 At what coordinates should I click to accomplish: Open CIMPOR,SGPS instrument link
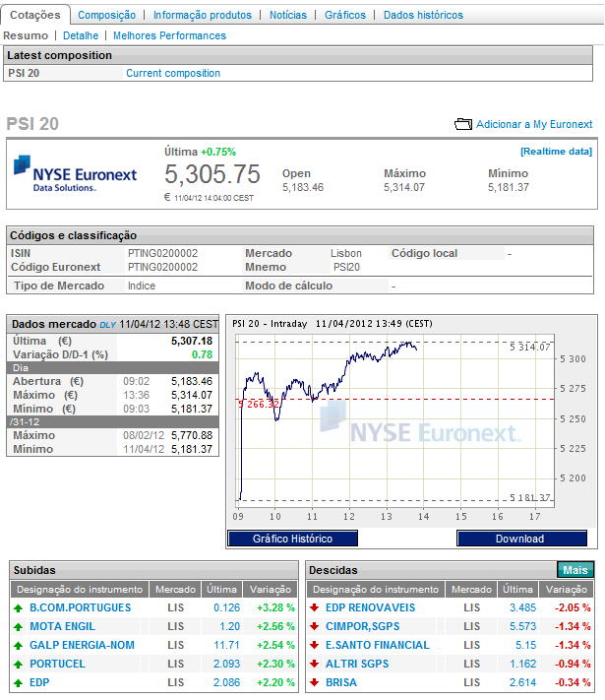pyautogui.click(x=363, y=626)
